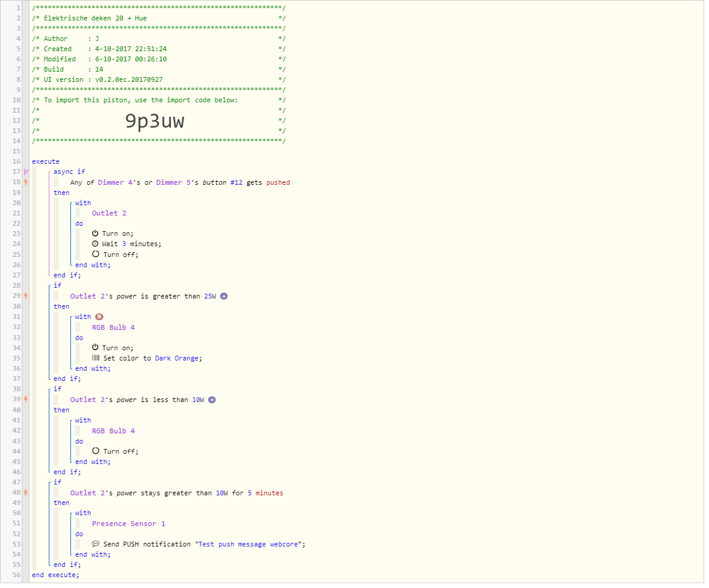Click the red pushed value

tap(278, 182)
